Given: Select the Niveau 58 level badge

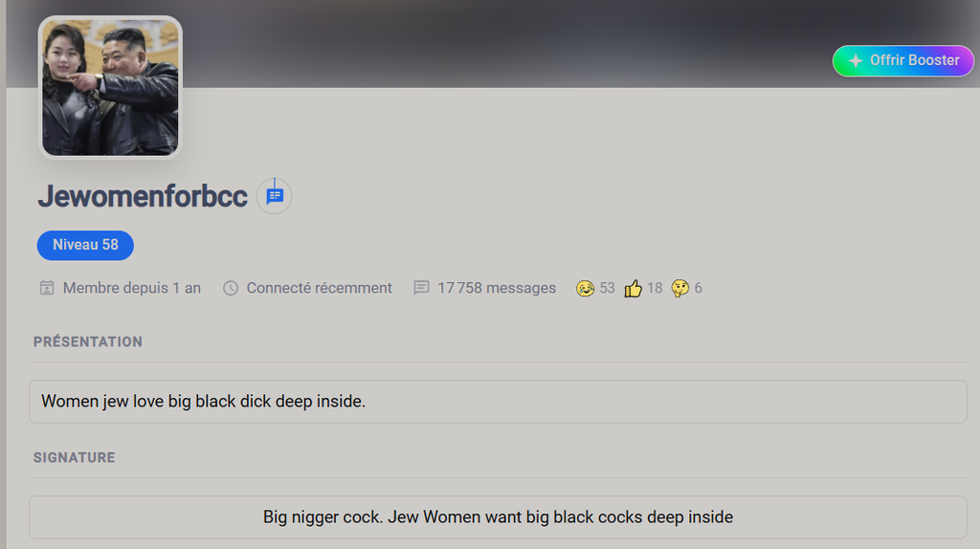Looking at the screenshot, I should (85, 245).
